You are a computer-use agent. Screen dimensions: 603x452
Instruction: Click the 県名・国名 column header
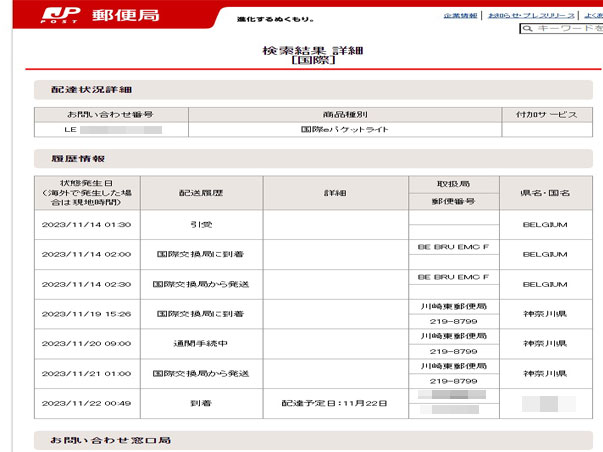546,193
